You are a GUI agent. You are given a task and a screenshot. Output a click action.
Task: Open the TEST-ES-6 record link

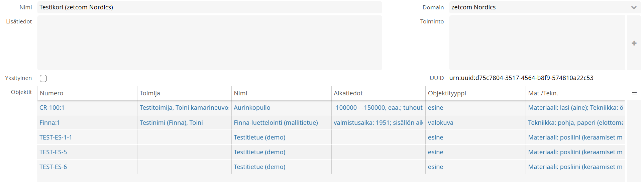[53, 167]
